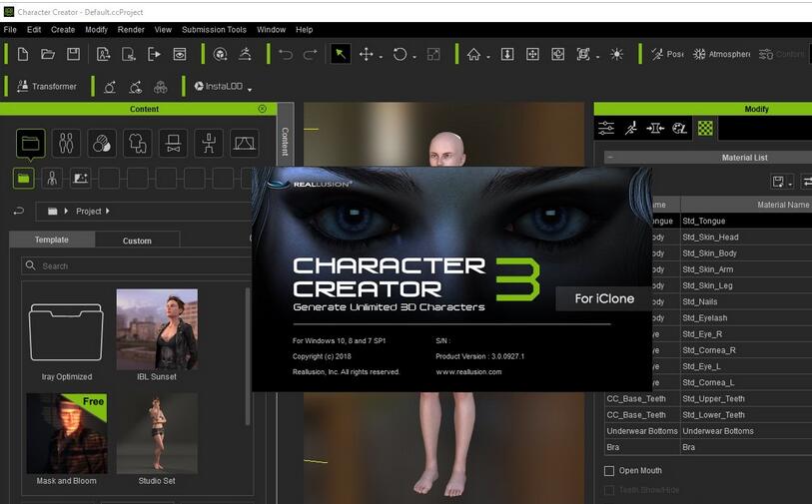812x504 pixels.
Task: Click the Modify material palette icon
Action: pyautogui.click(x=679, y=128)
